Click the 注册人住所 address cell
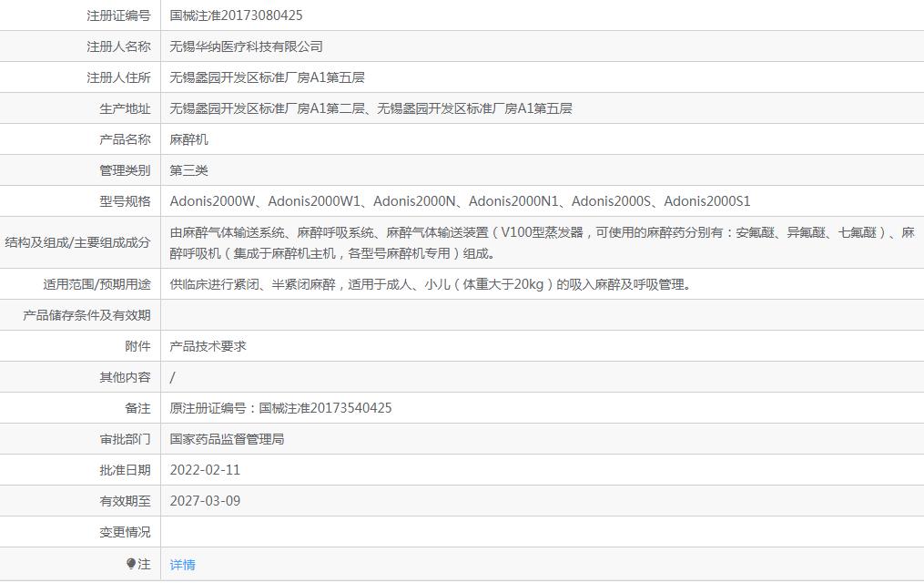This screenshot has width=924, height=583. (x=264, y=77)
